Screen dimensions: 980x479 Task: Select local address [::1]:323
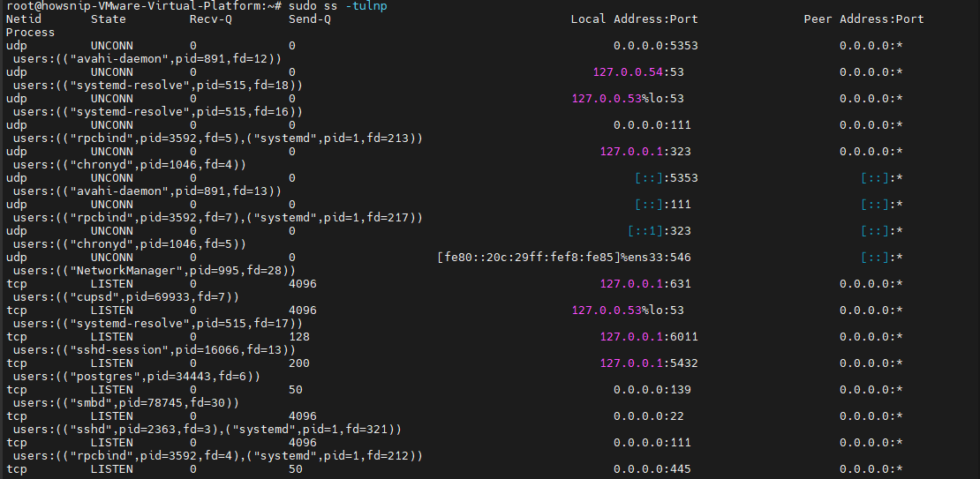point(660,231)
